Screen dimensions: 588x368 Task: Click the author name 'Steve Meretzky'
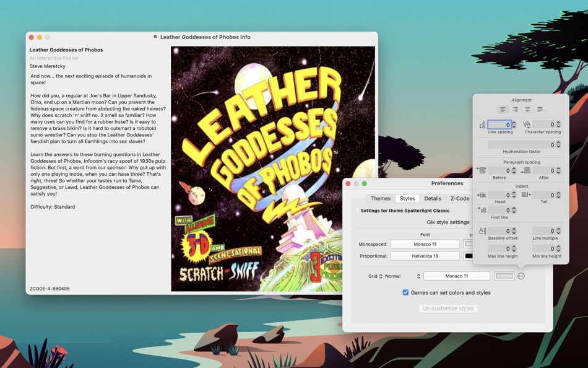tap(48, 66)
